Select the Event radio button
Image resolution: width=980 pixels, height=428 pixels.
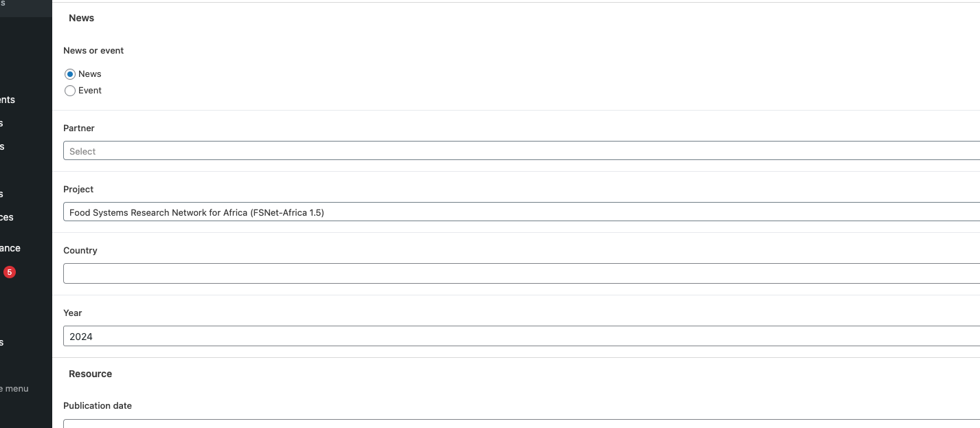[70, 91]
